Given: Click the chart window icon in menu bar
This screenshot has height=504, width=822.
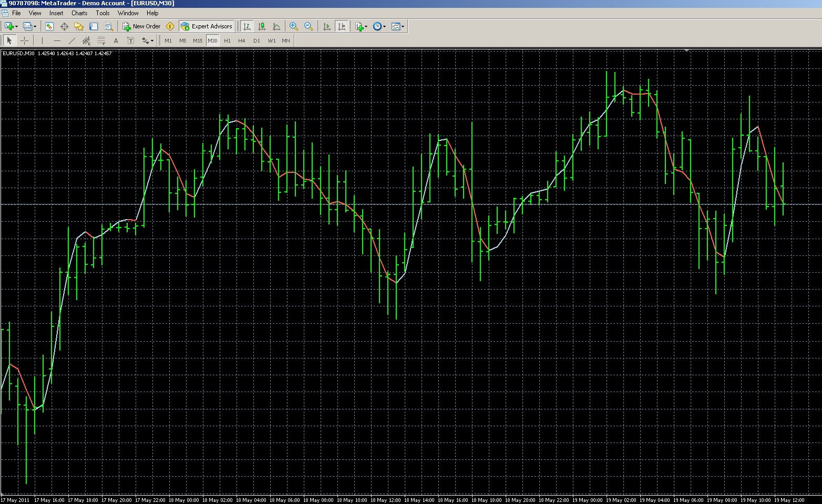Looking at the screenshot, I should click(x=5, y=13).
